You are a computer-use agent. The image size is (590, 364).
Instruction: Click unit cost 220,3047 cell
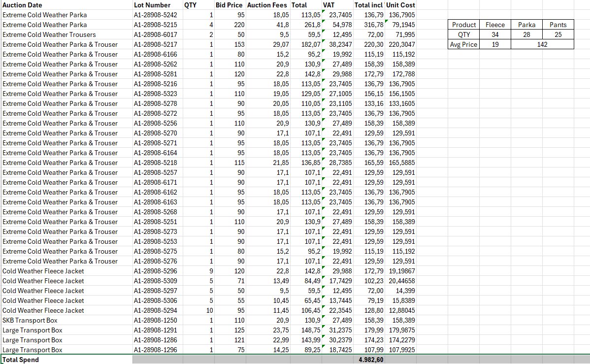pos(400,44)
